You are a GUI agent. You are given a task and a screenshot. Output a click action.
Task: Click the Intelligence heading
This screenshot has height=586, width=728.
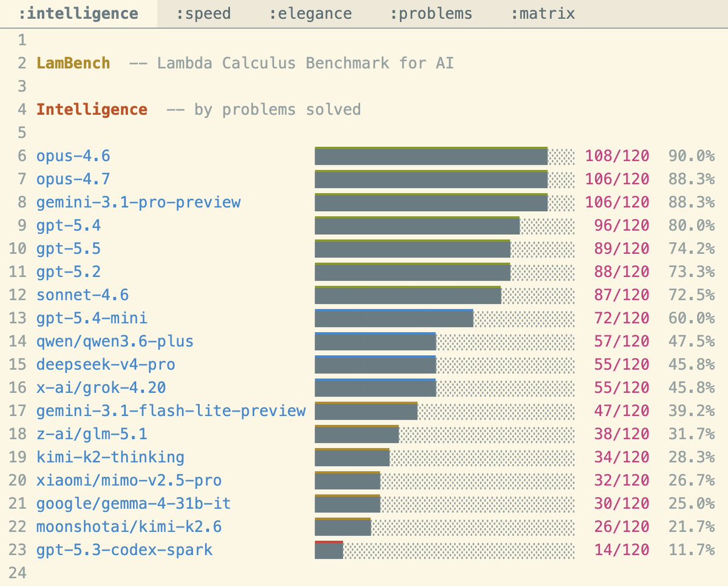(x=92, y=109)
